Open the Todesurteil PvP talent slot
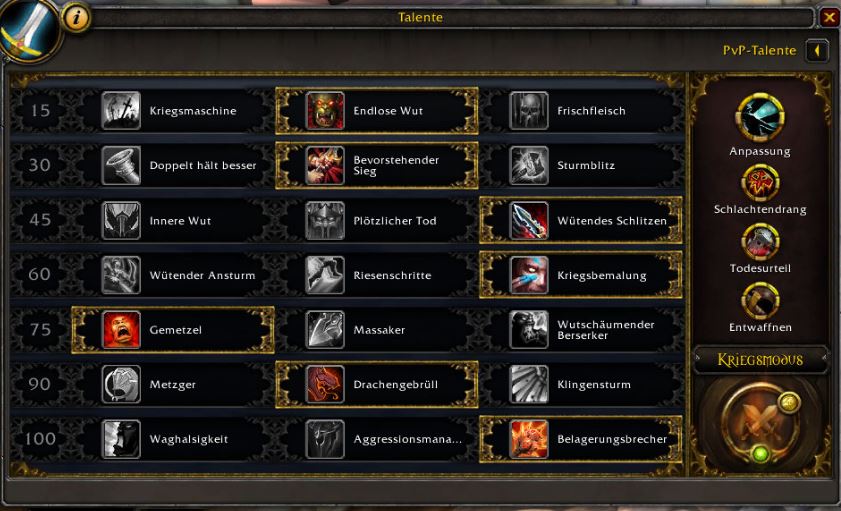The height and width of the screenshot is (511, 841). [760, 242]
